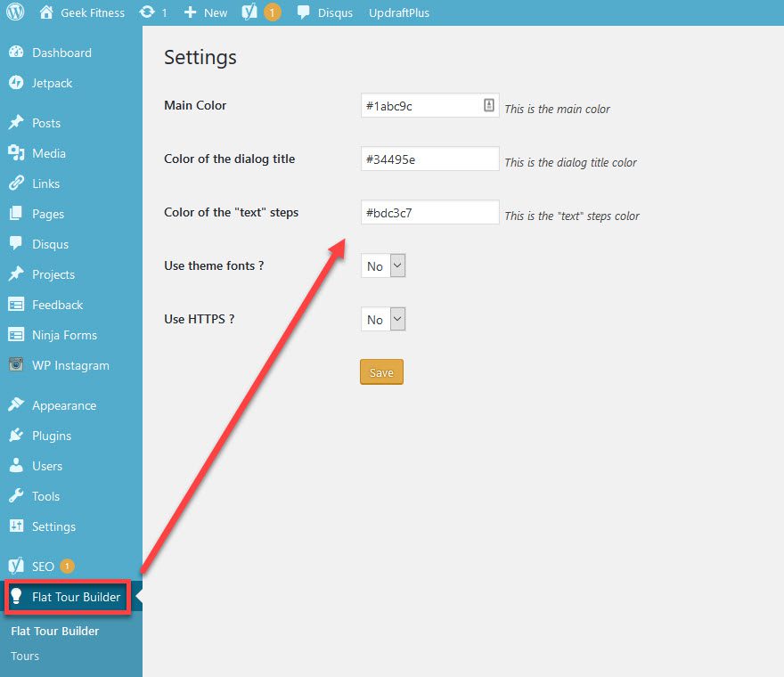Open the Yoast SEO notification in admin bar
Image resolution: width=784 pixels, height=677 pixels.
[x=261, y=12]
